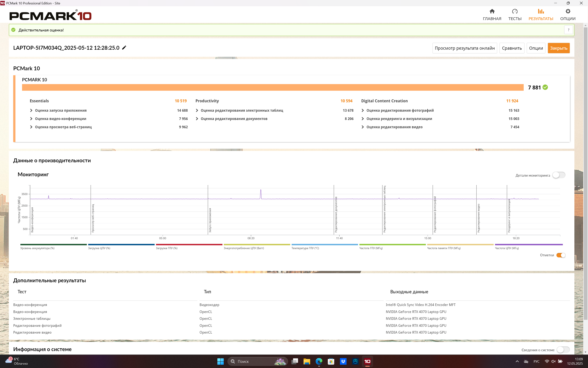Expand Оценка редактирования электронных таблиц

[197, 110]
